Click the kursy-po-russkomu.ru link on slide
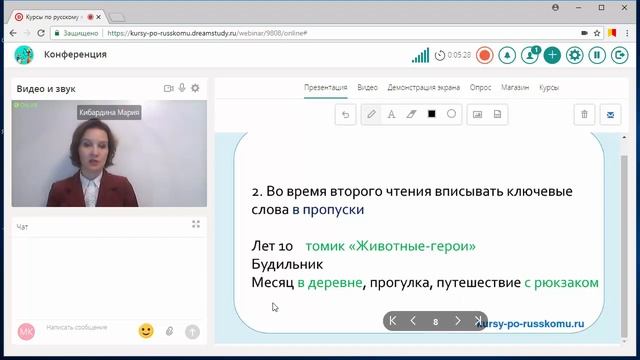Screen dimensions: 640x360 point(531,324)
